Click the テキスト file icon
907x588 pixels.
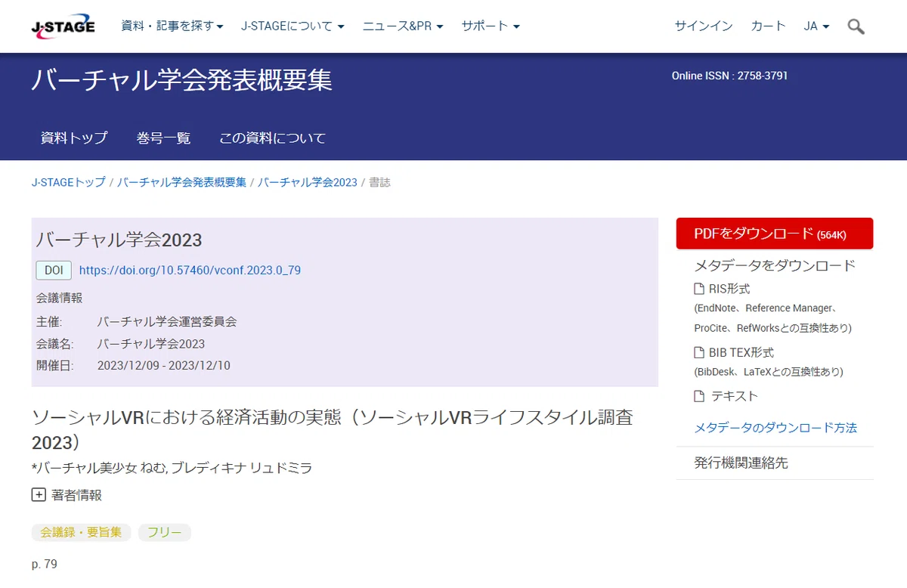coord(699,396)
